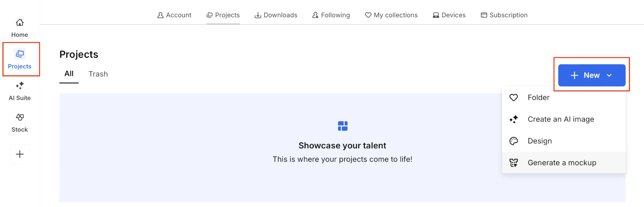Open the Account tab

click(174, 15)
